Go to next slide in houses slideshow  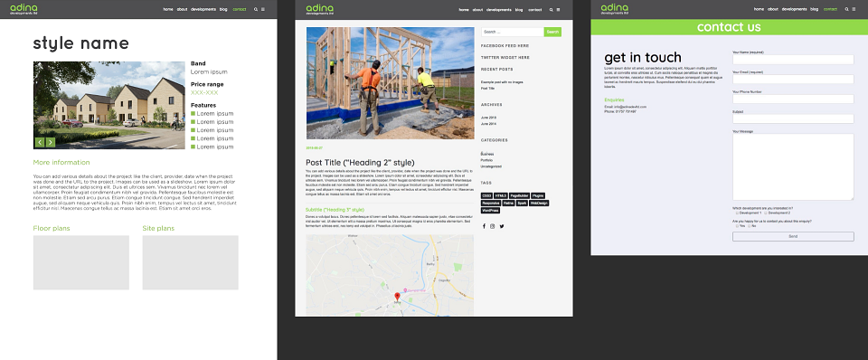click(x=51, y=142)
